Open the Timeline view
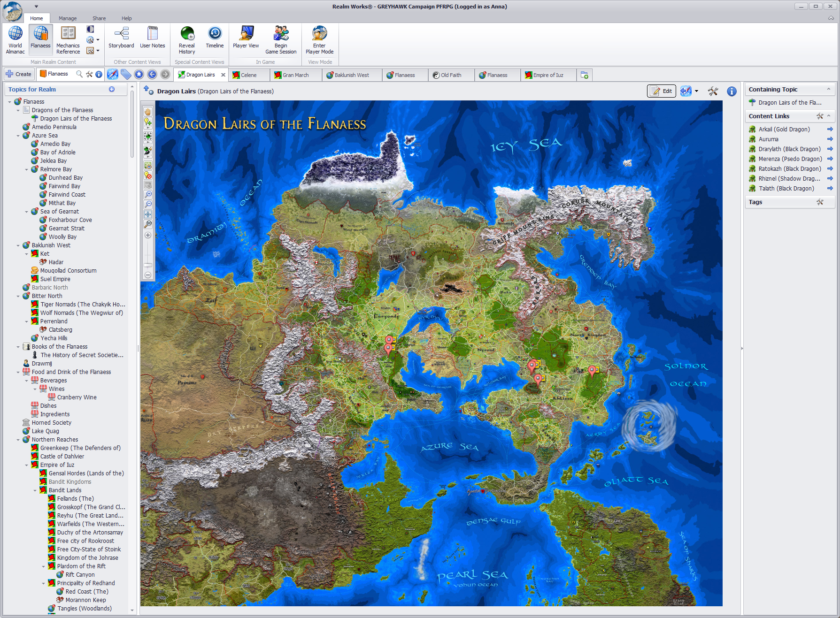 pos(215,38)
